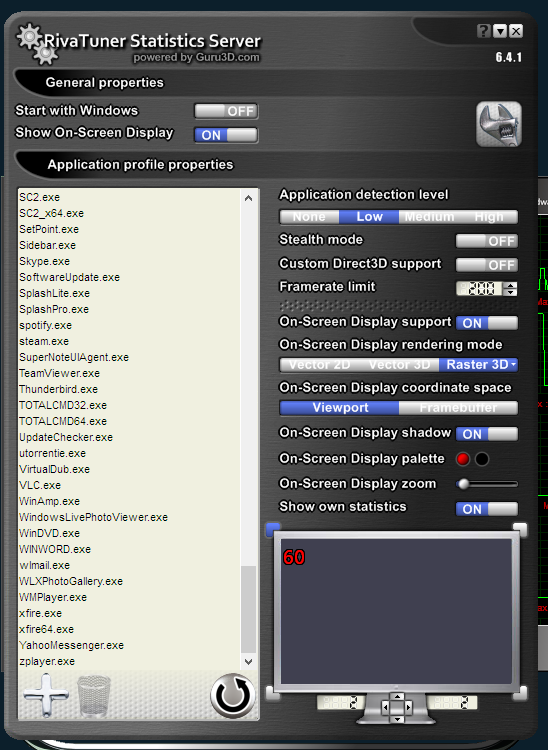Delete profile using trash can icon

click(x=94, y=696)
